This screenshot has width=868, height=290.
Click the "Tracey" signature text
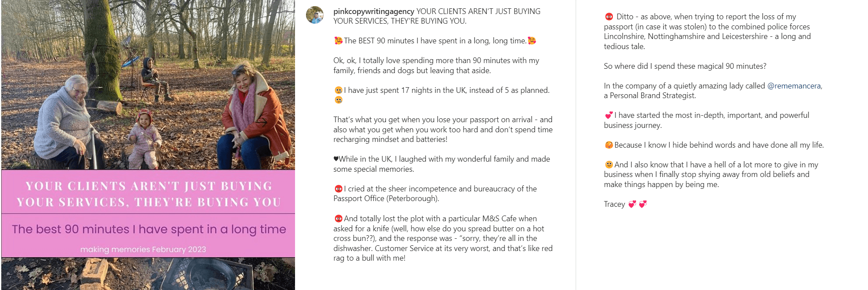coord(614,204)
